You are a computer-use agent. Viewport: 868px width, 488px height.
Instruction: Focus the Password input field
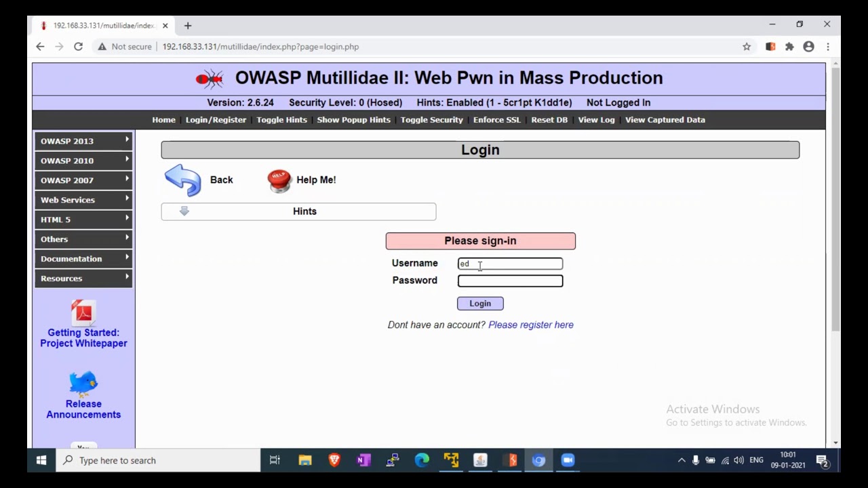pos(510,281)
